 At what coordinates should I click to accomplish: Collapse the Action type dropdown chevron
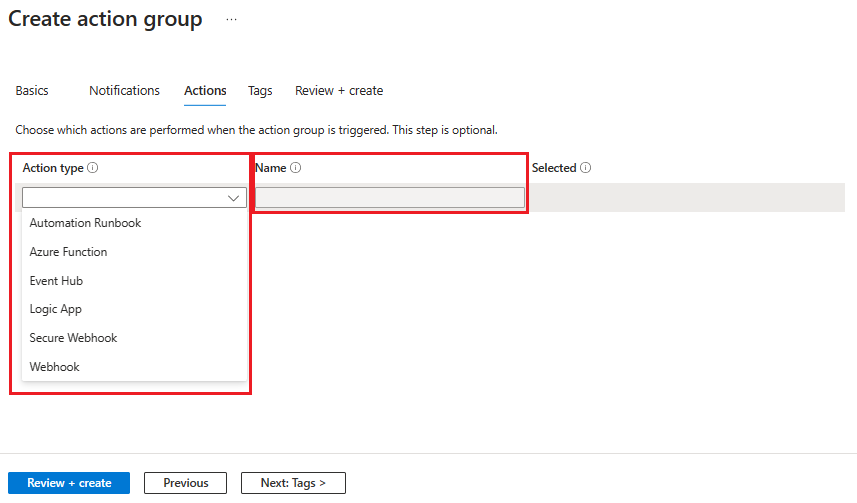pos(233,198)
